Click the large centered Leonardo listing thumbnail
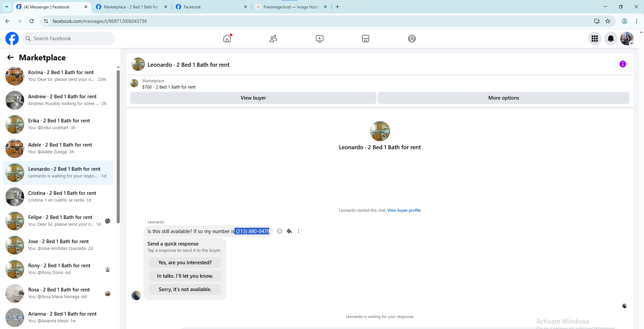644x329 pixels. point(380,131)
